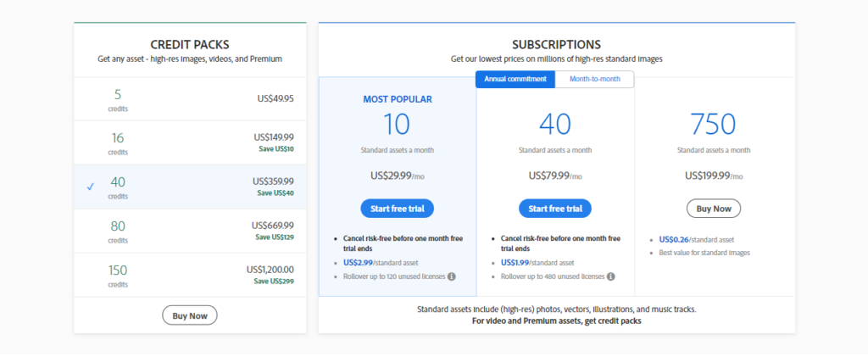Screen dimensions: 868x357
Task: Choose the 16 credits pack row
Action: pos(190,142)
